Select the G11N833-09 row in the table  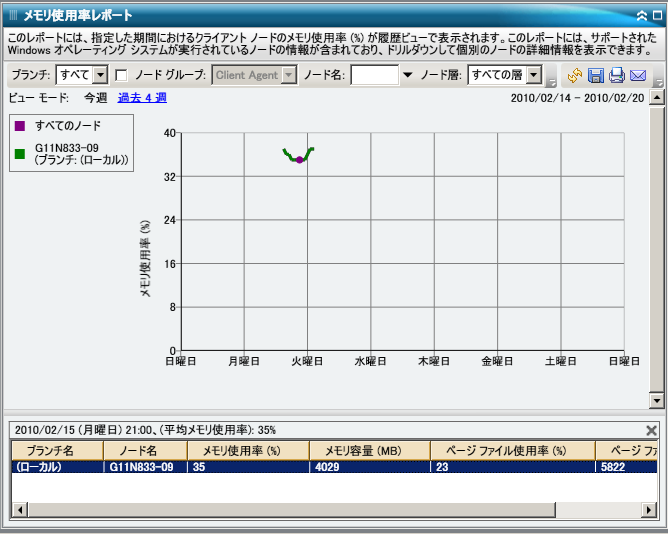[140, 466]
